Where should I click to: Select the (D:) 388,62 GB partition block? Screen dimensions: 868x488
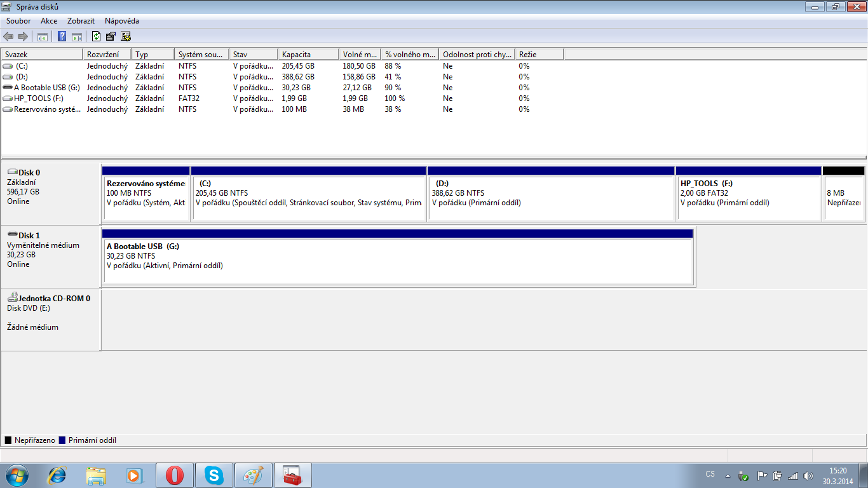pyautogui.click(x=551, y=194)
